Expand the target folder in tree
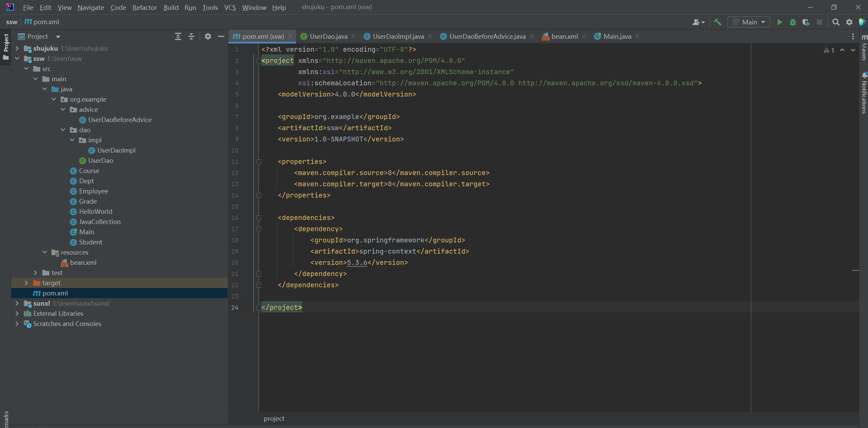 click(x=26, y=283)
